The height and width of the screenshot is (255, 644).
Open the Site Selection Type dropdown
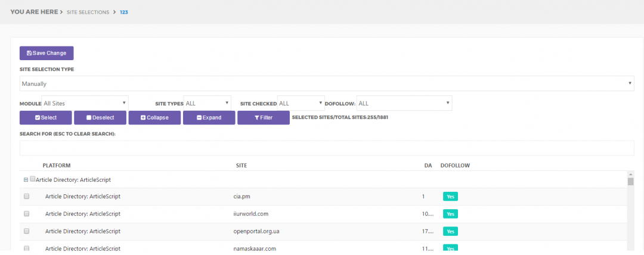click(326, 84)
